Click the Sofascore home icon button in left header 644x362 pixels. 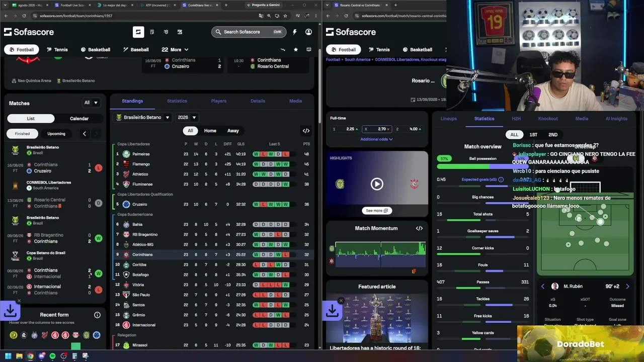pyautogui.click(x=138, y=32)
